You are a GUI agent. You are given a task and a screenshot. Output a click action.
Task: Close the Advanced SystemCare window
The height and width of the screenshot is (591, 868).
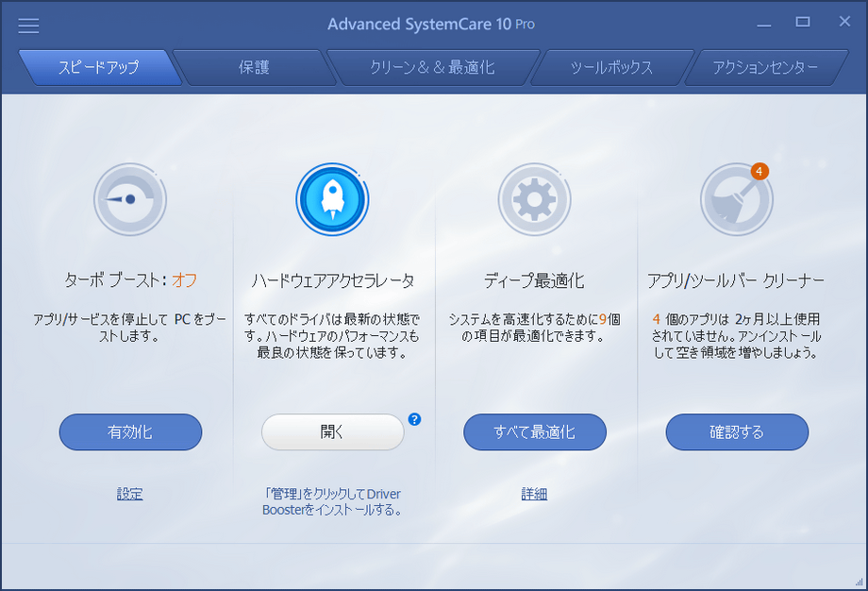[844, 22]
